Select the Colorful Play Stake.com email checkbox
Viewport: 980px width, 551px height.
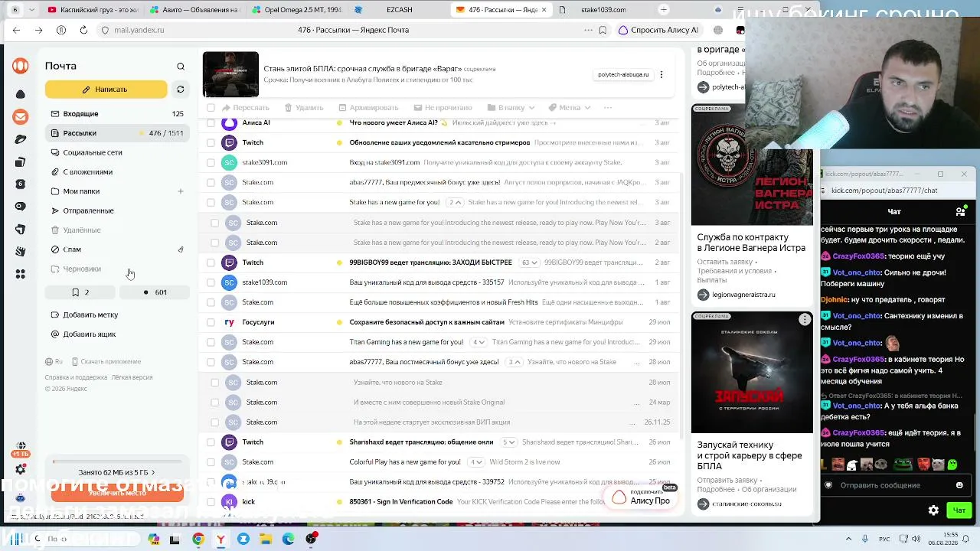coord(211,462)
